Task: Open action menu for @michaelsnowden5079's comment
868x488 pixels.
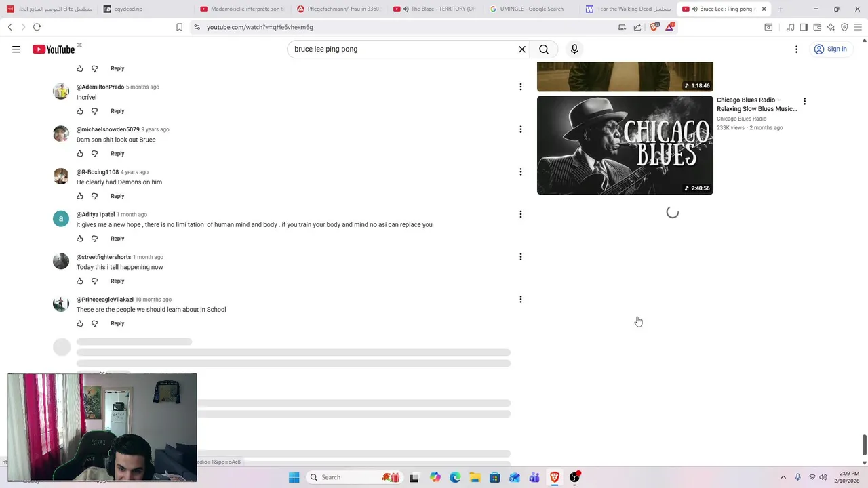Action: point(521,129)
